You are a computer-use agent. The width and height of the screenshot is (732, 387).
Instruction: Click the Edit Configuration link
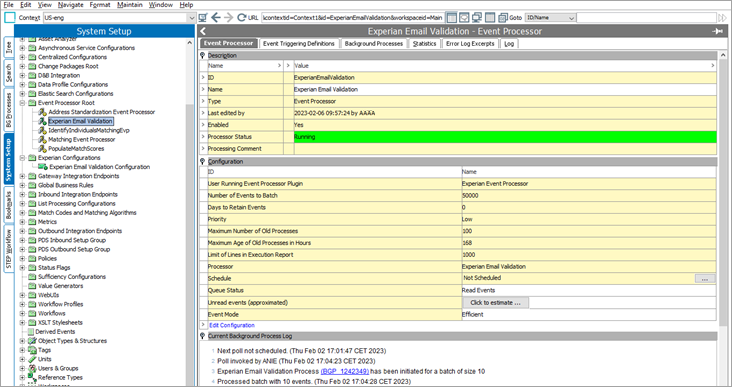point(232,325)
